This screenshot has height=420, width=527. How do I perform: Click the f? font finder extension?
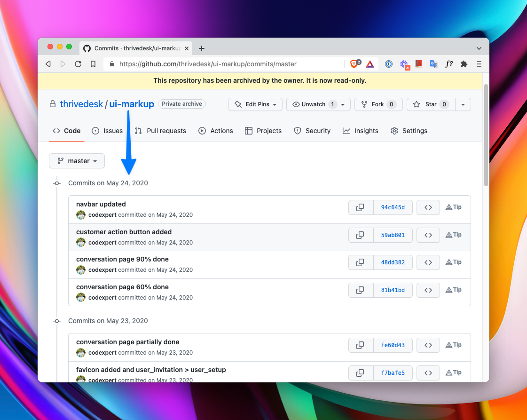point(449,64)
